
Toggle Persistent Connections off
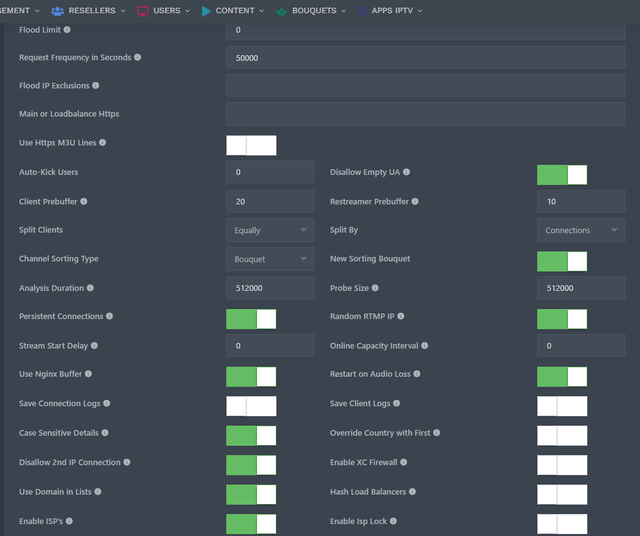(251, 319)
